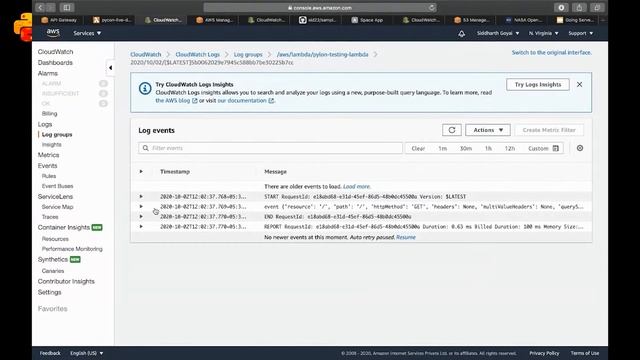Open calendar icon beside Custom range
The width and height of the screenshot is (640, 360).
tap(556, 148)
